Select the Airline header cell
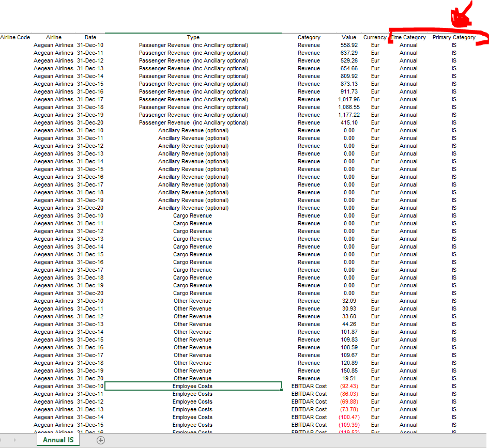Viewport: 489px width, 448px height. (x=54, y=37)
